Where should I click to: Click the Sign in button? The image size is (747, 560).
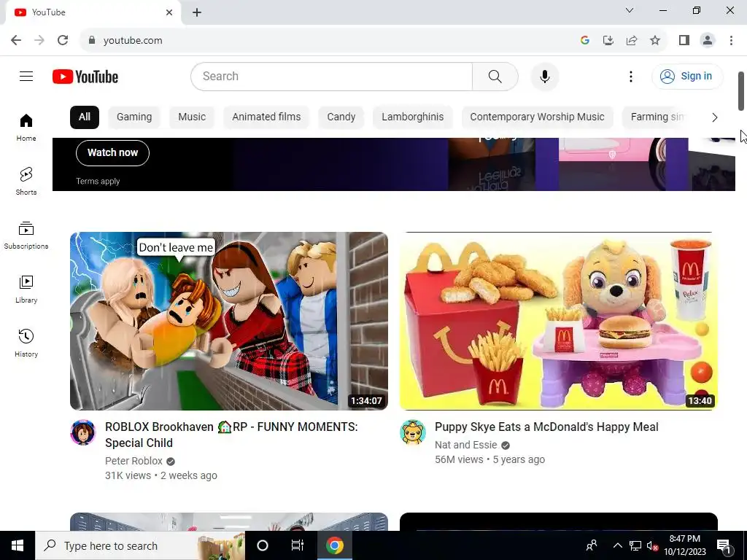(687, 76)
